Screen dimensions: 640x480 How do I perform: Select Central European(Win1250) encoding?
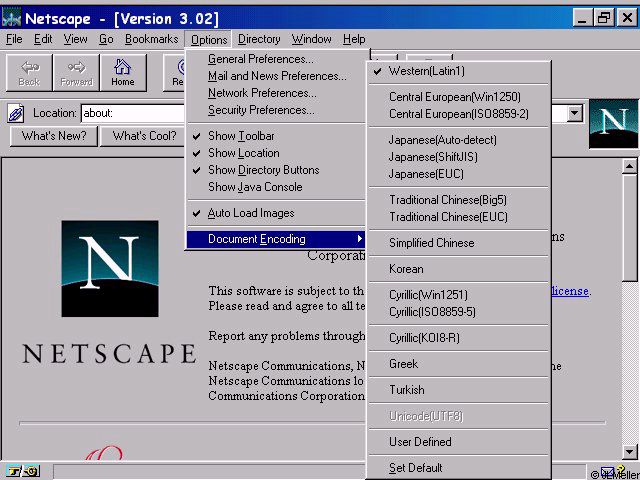pyautogui.click(x=458, y=97)
